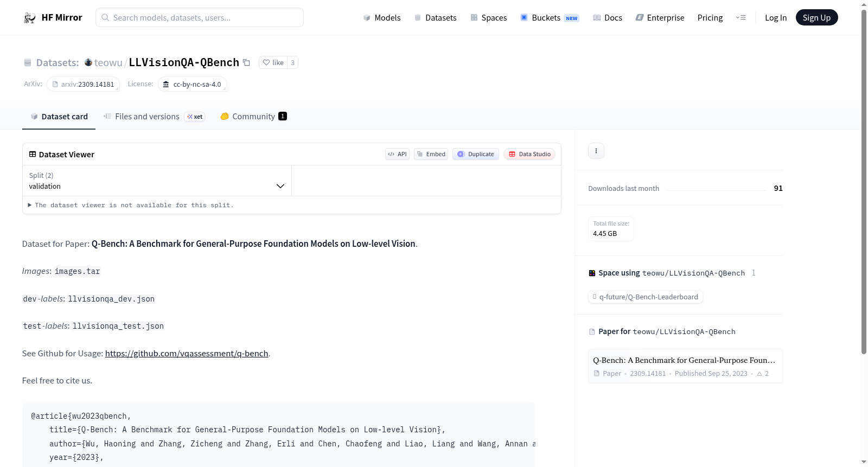Image resolution: width=868 pixels, height=467 pixels.
Task: Click the scrollbar down arrow
Action: pyautogui.click(x=864, y=462)
